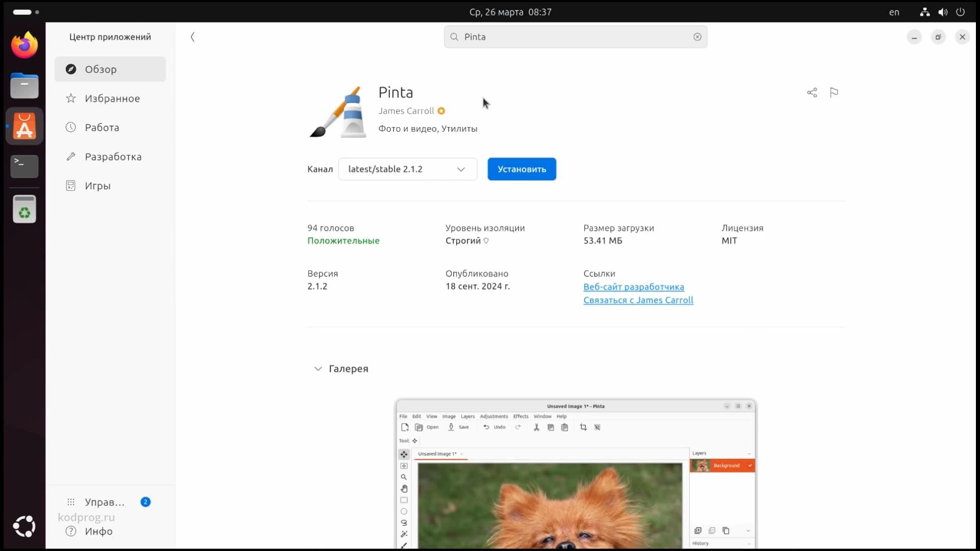Open Управление with 2 updates
Screen dimensions: 980x551
[x=110, y=502]
